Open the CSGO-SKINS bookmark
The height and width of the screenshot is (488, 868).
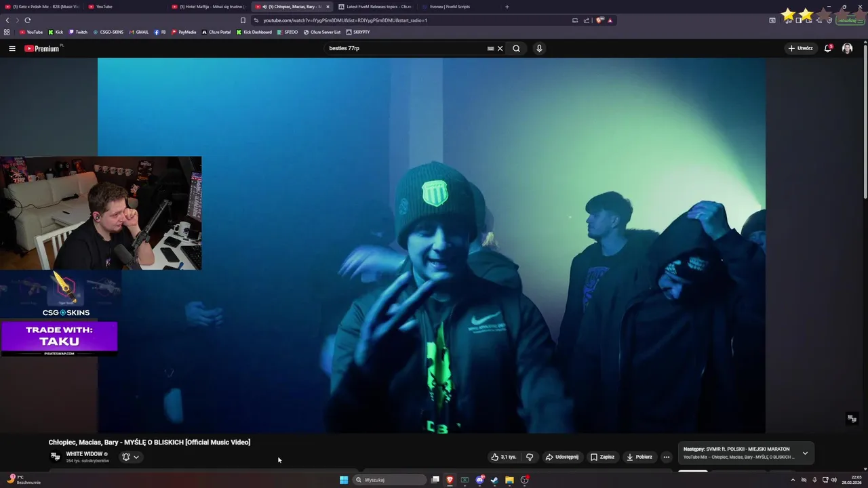[108, 32]
